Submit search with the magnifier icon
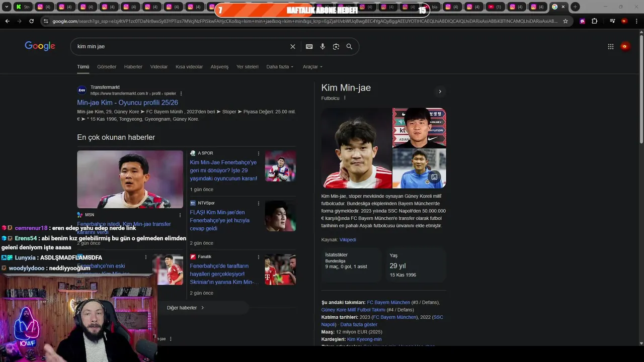Screen dimensions: 644x362 coord(349,46)
